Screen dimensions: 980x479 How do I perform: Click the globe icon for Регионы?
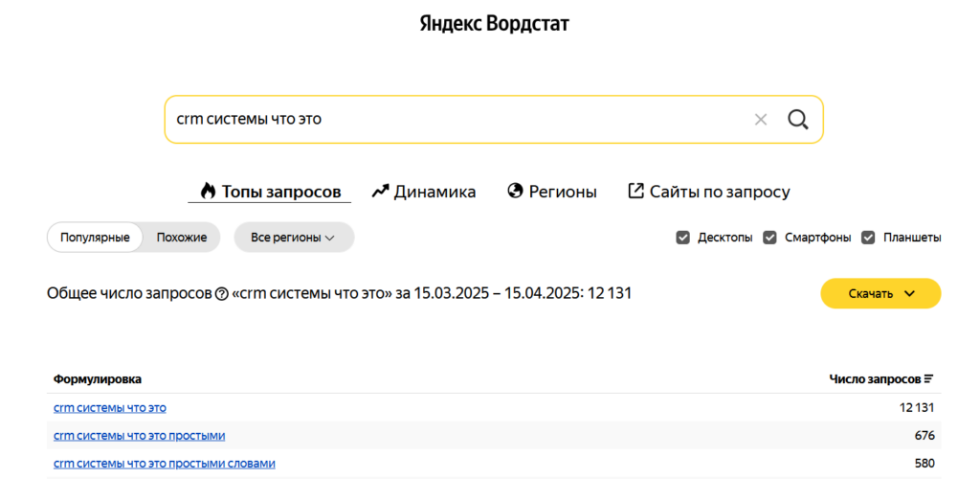pos(515,192)
